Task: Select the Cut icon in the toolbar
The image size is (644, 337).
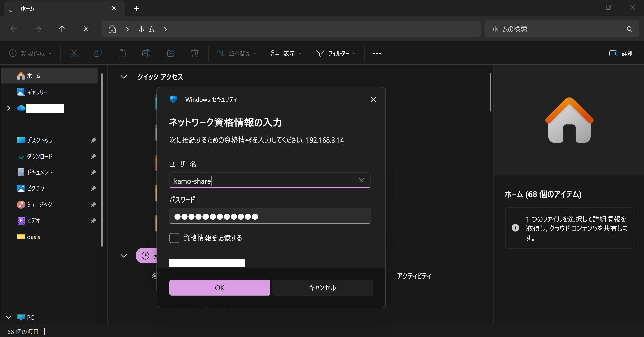Action: 74,53
